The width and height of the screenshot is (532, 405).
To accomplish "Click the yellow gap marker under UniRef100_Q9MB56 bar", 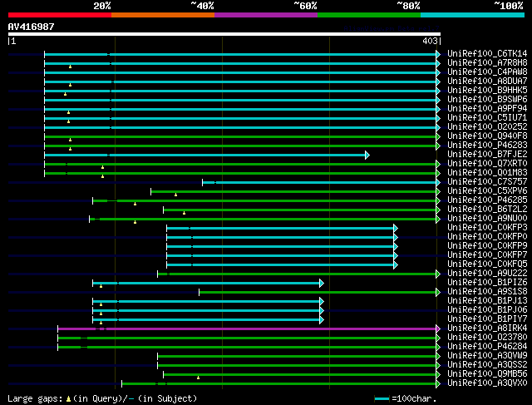I will (x=198, y=378).
